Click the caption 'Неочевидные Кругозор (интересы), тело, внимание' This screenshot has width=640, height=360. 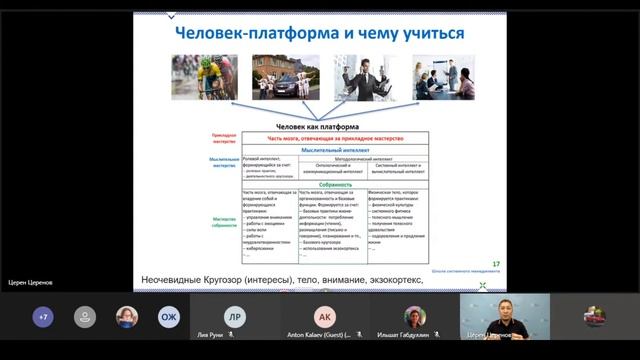coord(253,280)
